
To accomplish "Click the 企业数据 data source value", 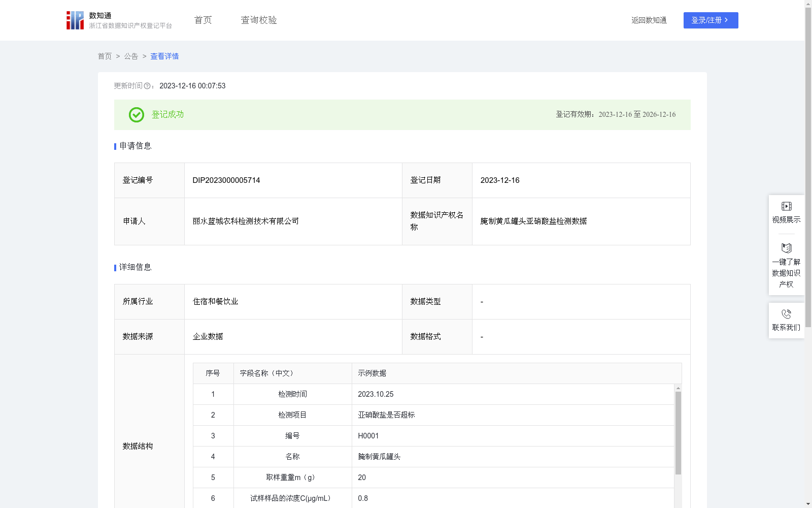I will click(x=208, y=337).
